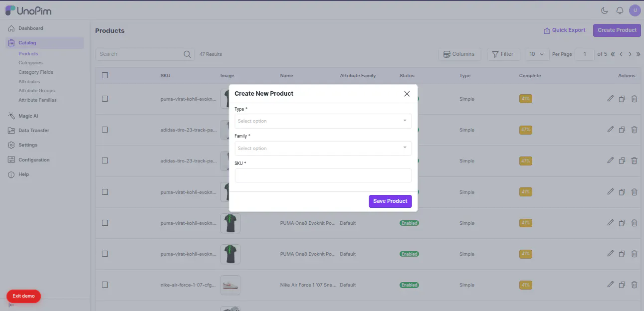Viewport: 644px width, 311px height.
Task: Click the "Nike Air Force 1 '07 Sne..." name
Action: tap(308, 285)
